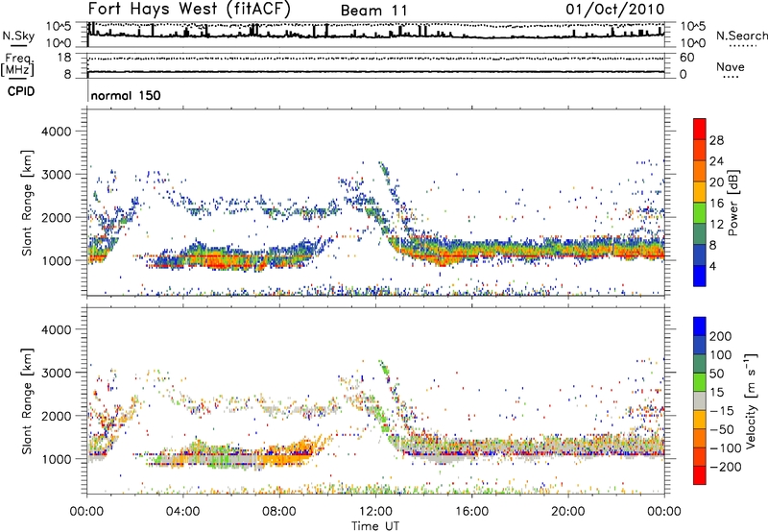This screenshot has width=768, height=532.
Task: Select the 'Nave' legend label
Action: click(731, 66)
